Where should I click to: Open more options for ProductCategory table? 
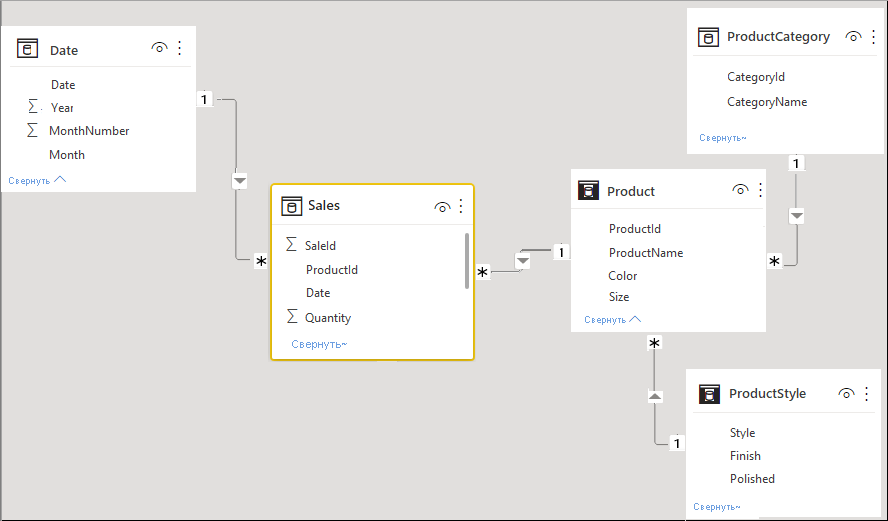[x=873, y=37]
